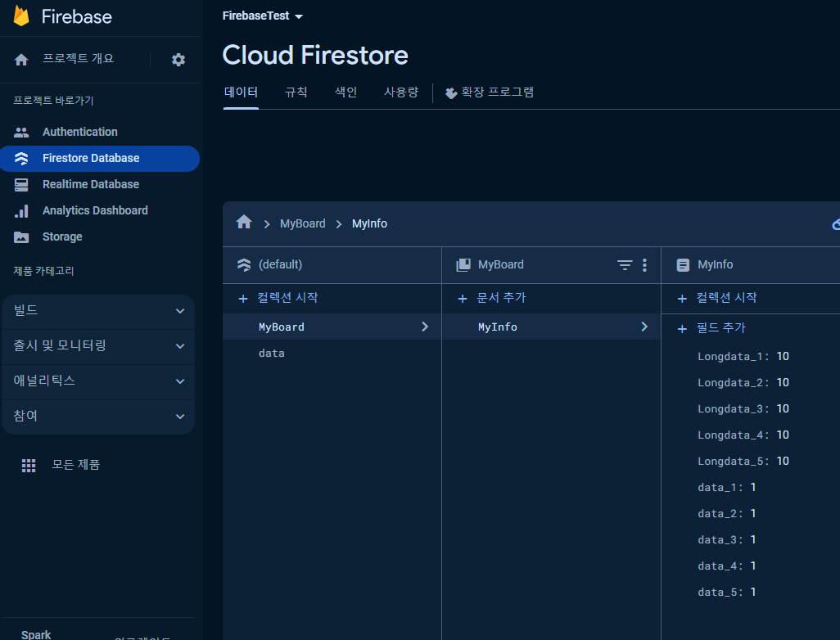
Task: Click the Realtime Database icon
Action: click(x=21, y=185)
